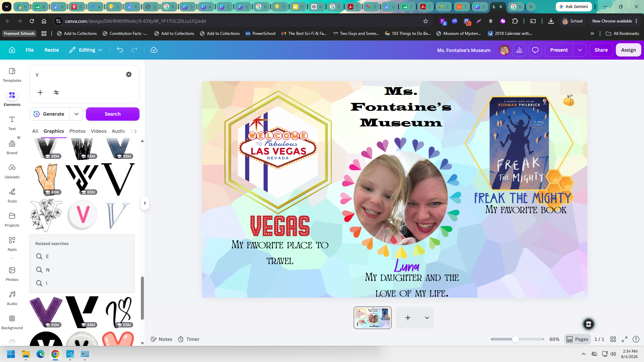Image resolution: width=644 pixels, height=362 pixels.
Task: Show hidden system tray icons
Action: (584, 354)
